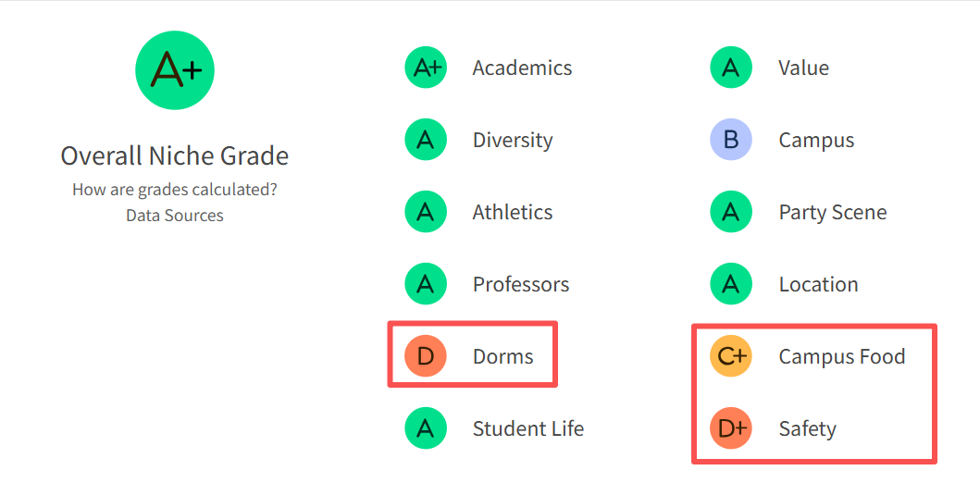Viewport: 980px width, 483px height.
Task: Click the blue B badge beside Campus
Action: [731, 140]
